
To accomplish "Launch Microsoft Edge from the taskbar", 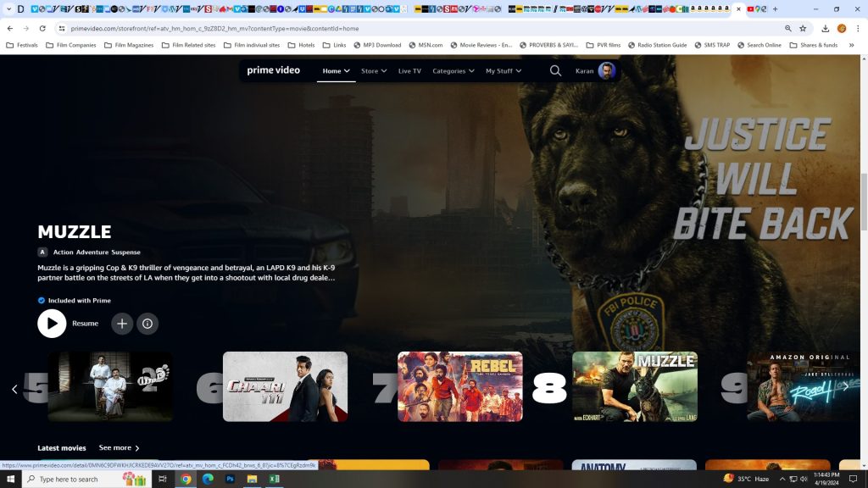I will (x=209, y=479).
